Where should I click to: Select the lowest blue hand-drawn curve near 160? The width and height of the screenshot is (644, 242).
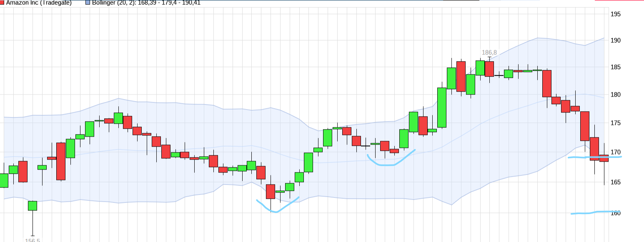[276, 212]
